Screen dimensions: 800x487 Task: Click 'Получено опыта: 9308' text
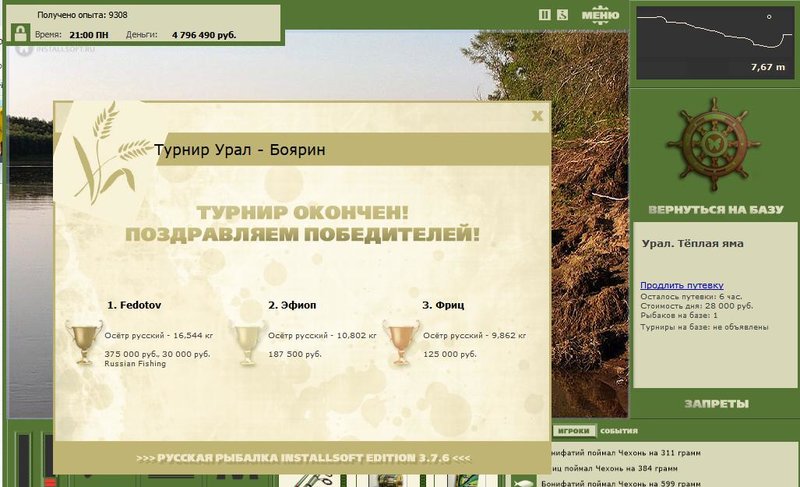click(x=82, y=15)
